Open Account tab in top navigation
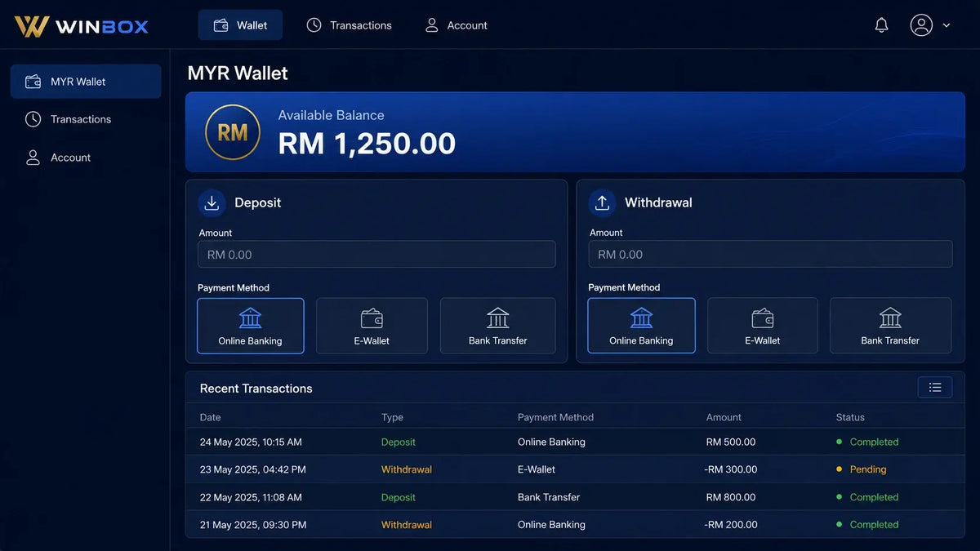 click(456, 25)
